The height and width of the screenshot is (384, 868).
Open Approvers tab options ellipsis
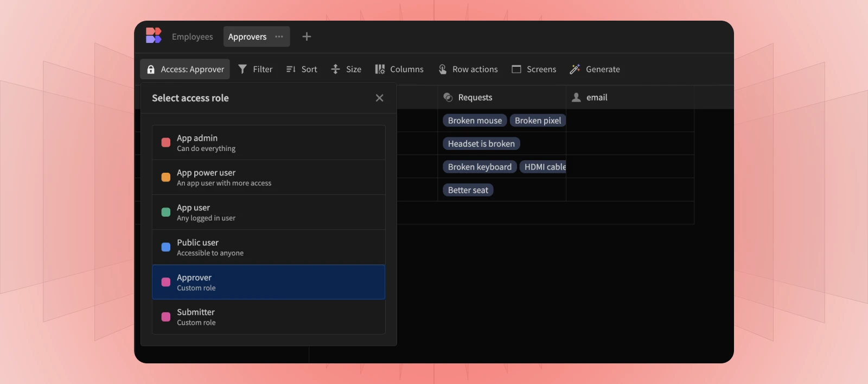click(279, 36)
